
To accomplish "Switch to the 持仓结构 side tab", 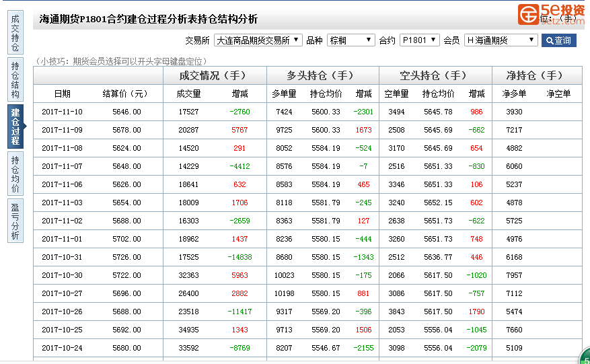I will [15, 79].
